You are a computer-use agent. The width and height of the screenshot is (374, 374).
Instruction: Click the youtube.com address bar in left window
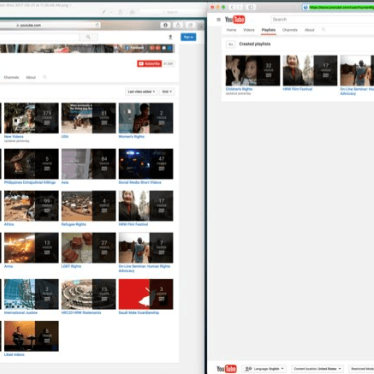pyautogui.click(x=50, y=25)
